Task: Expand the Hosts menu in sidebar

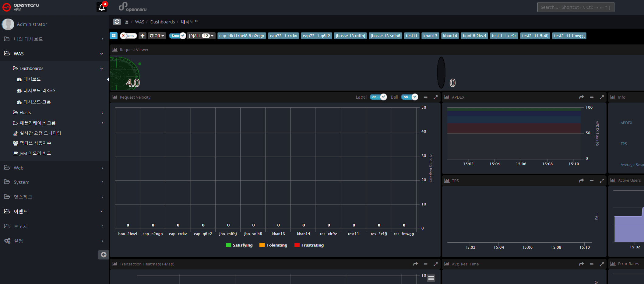Action: pyautogui.click(x=25, y=113)
